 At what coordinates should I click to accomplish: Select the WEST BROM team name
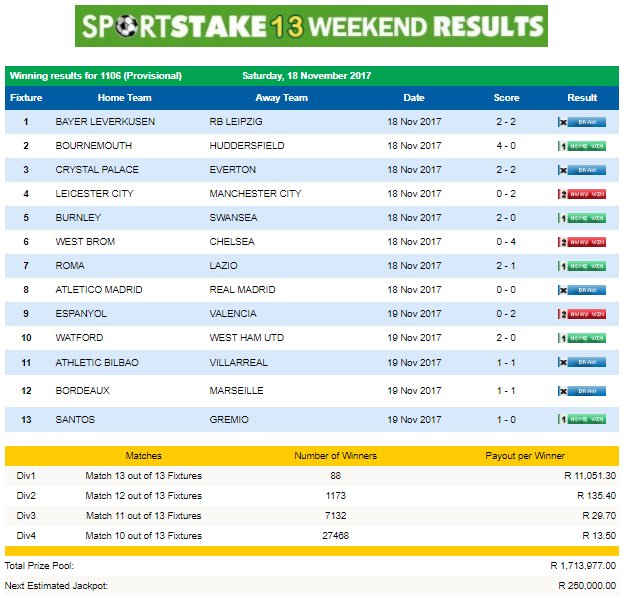(x=85, y=241)
